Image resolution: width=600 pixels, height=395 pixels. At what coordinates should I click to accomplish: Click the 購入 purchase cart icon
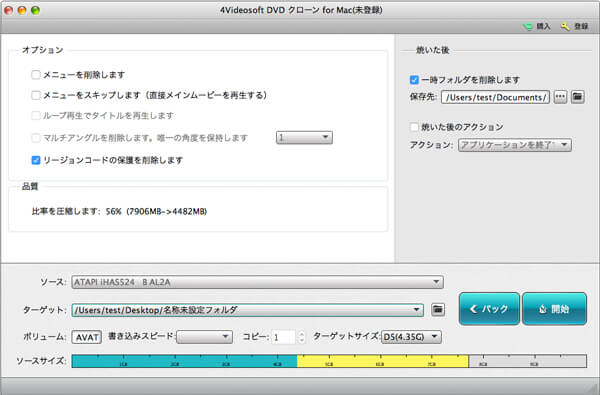click(x=528, y=26)
